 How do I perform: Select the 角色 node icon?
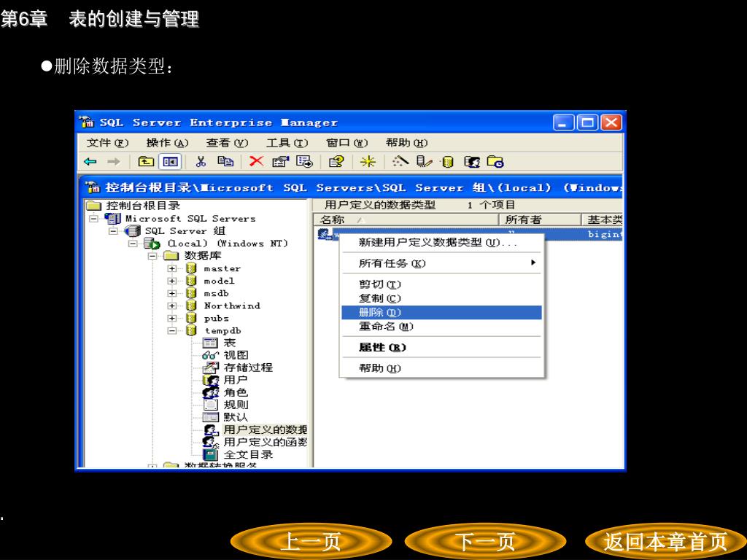click(211, 392)
